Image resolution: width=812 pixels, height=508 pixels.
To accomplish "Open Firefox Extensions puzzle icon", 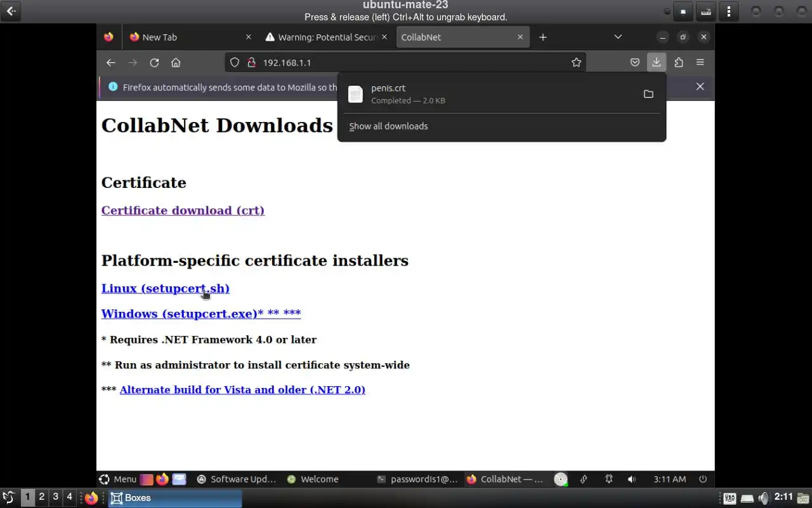I will click(x=679, y=62).
